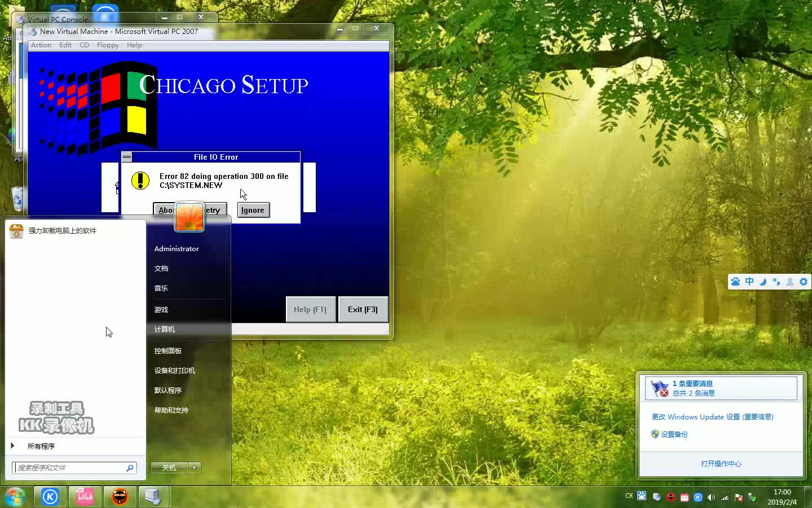Click the computer tray icon beside Baidu paw
This screenshot has height=508, width=812.
tap(657, 497)
